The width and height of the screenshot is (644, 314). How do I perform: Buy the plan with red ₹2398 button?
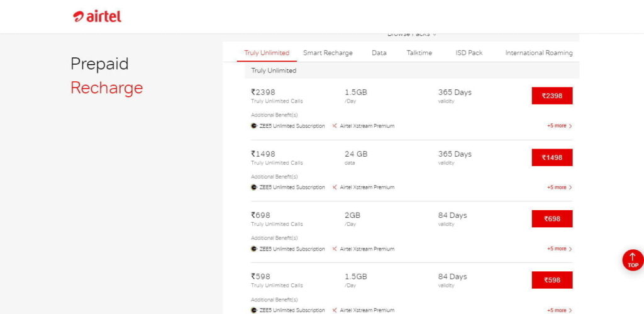552,96
